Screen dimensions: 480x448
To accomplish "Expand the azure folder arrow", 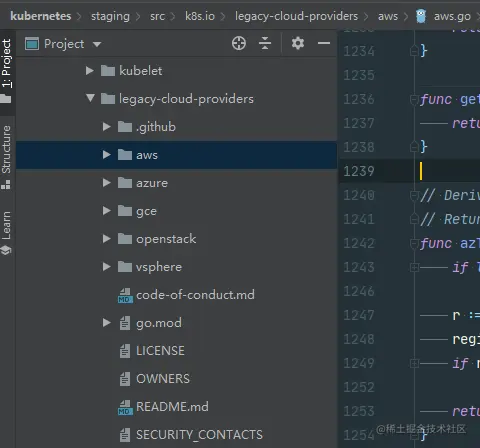I will pos(107,183).
